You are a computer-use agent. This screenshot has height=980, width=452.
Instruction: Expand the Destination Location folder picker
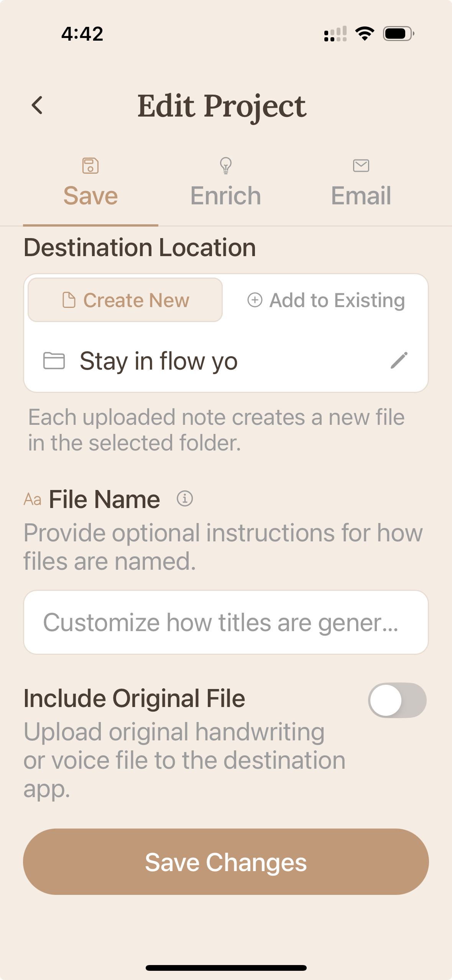(x=226, y=361)
